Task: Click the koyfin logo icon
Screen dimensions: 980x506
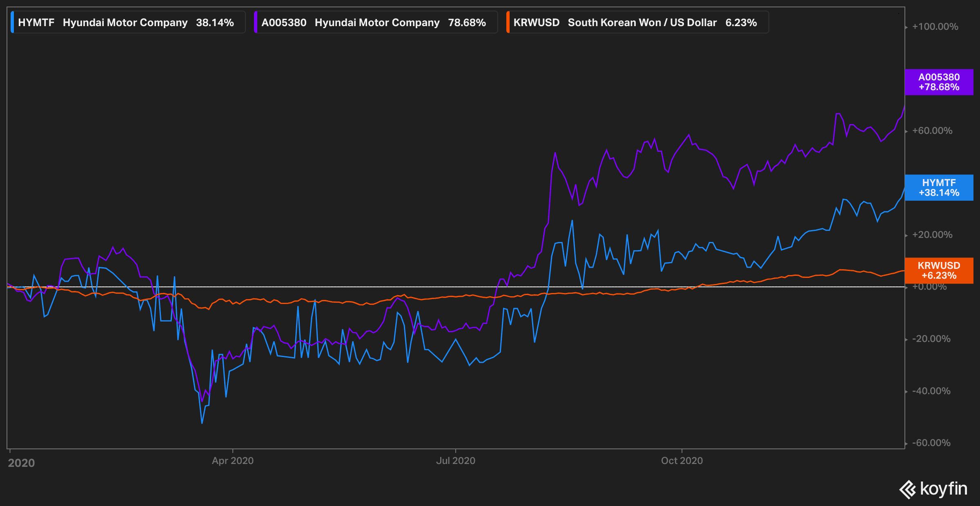Action: pyautogui.click(x=907, y=489)
